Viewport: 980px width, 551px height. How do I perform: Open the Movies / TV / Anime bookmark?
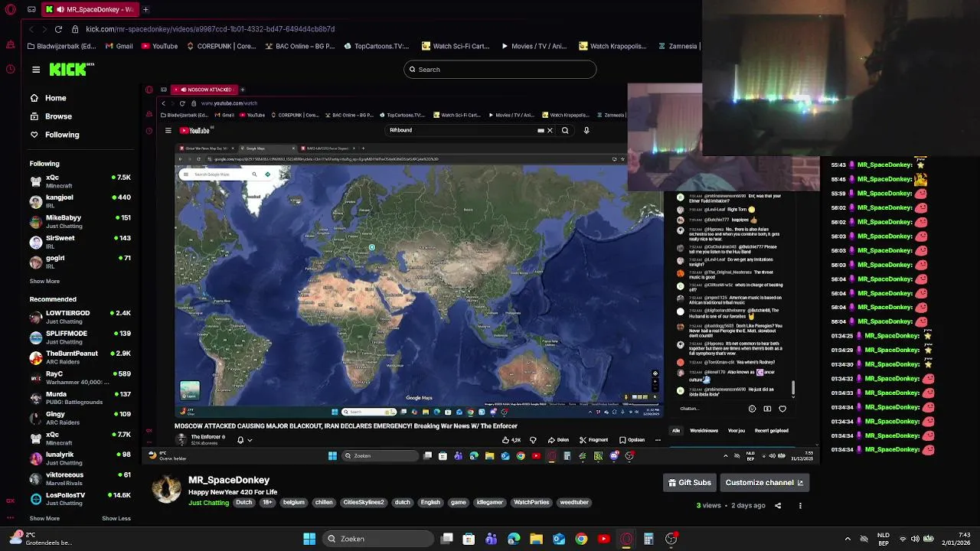tap(534, 46)
